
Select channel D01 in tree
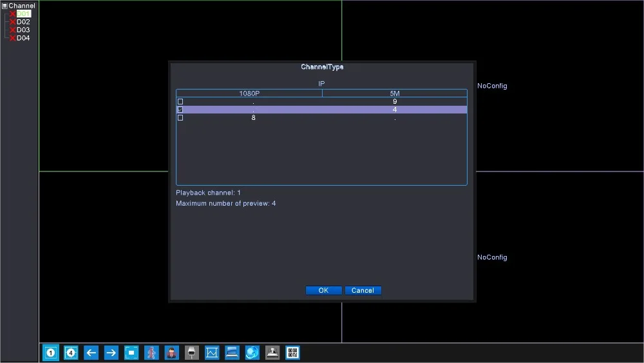(x=23, y=14)
